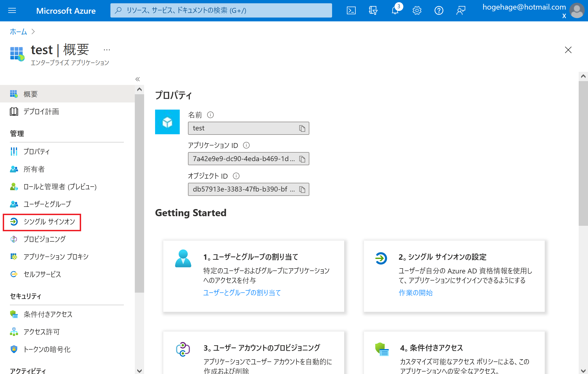The width and height of the screenshot is (588, 374).
Task: Copy the アプリケーション ID value
Action: pyautogui.click(x=302, y=159)
